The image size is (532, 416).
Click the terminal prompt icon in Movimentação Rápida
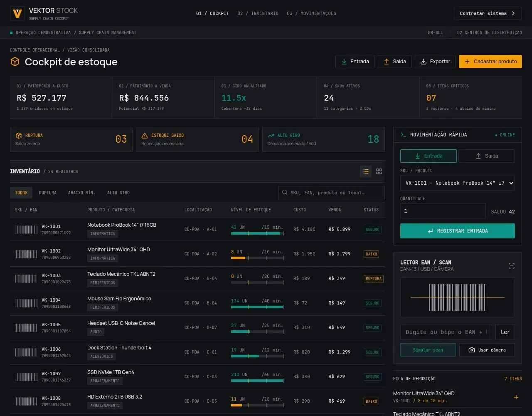click(x=403, y=135)
